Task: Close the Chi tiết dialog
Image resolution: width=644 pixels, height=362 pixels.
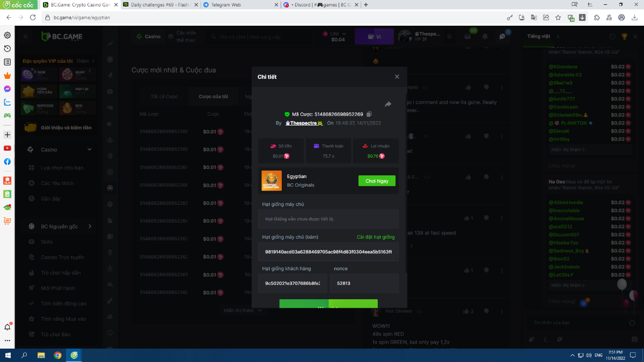Action: click(397, 77)
